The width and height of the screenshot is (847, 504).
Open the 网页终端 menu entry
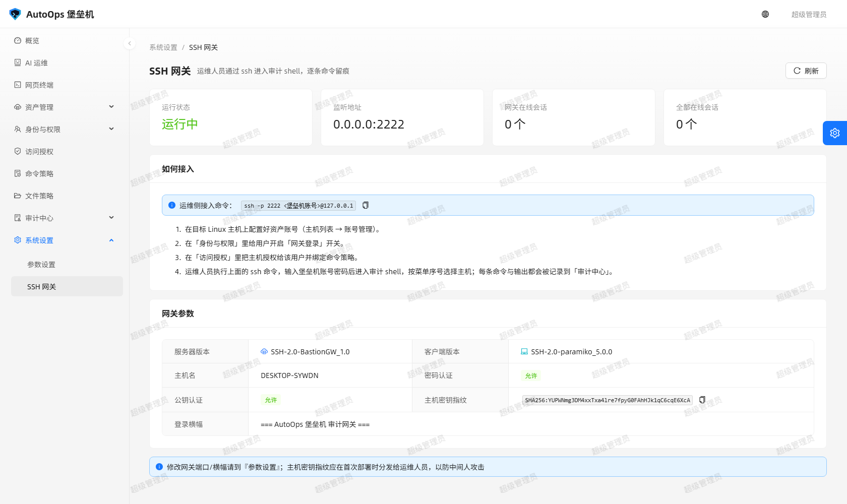[x=67, y=85]
